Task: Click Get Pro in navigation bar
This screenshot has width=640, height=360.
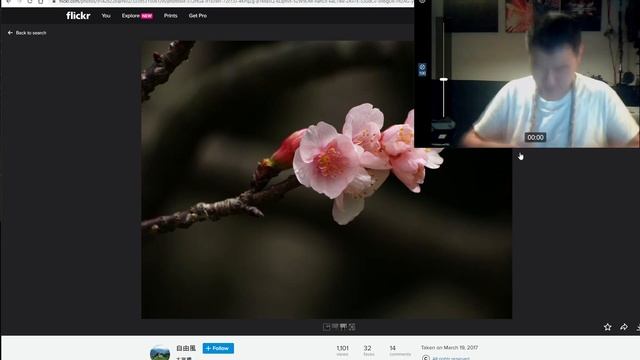Action: [x=198, y=16]
